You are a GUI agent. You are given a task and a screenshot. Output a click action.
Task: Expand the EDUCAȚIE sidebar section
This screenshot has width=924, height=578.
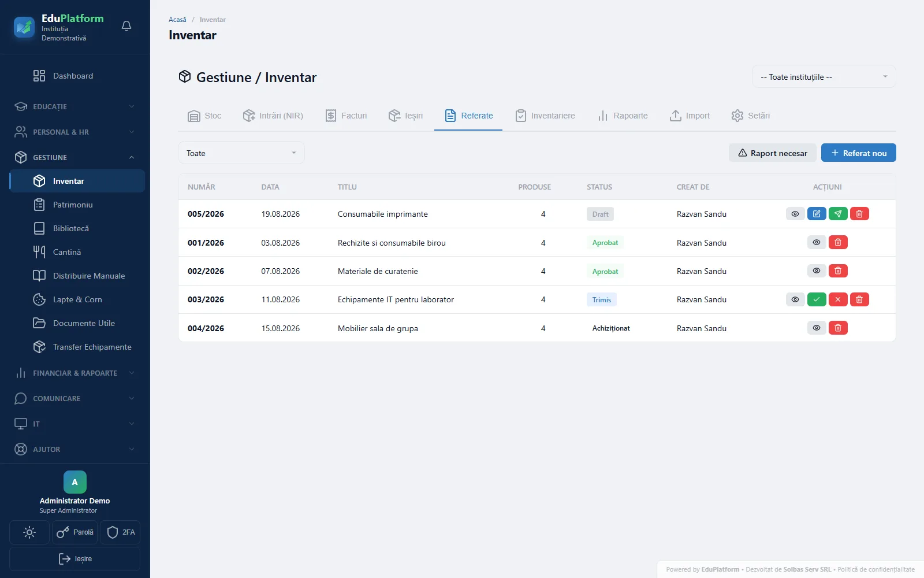click(x=75, y=106)
